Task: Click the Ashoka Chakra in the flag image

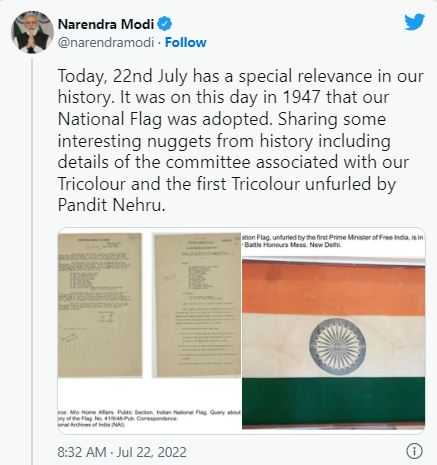Action: [x=337, y=347]
